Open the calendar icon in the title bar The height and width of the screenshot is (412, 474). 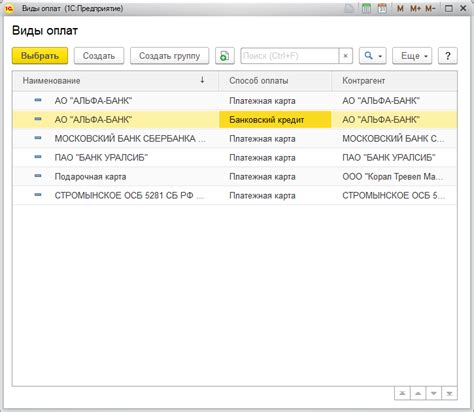click(382, 8)
